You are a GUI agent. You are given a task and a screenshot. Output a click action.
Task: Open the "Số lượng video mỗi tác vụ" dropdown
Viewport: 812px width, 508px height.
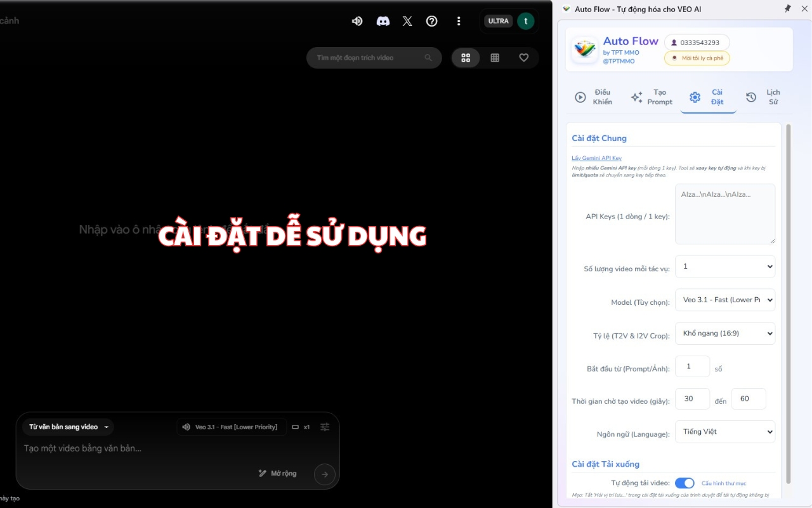tap(725, 267)
